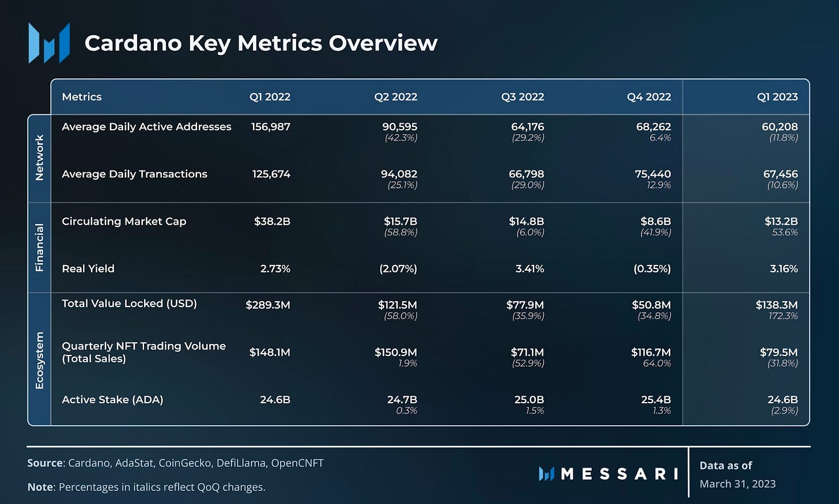The height and width of the screenshot is (504, 839).
Task: Select the TVL value $50.8M
Action: pyautogui.click(x=651, y=305)
